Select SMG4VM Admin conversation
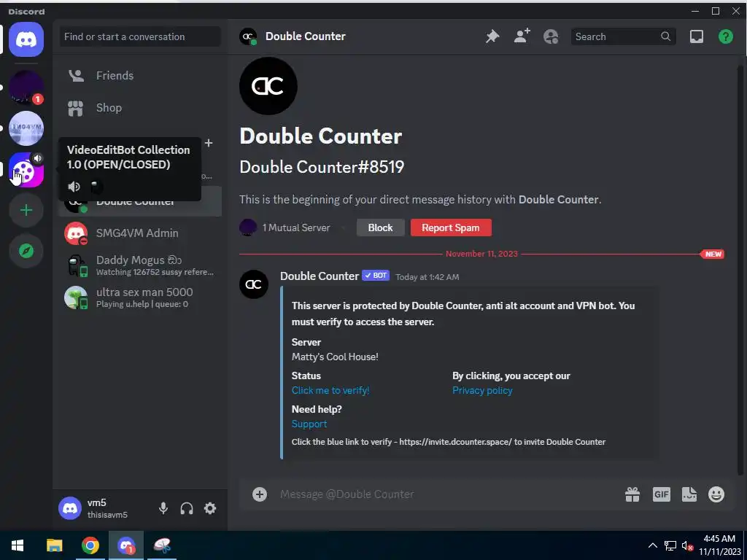Screen dimensions: 747x560 click(x=140, y=233)
